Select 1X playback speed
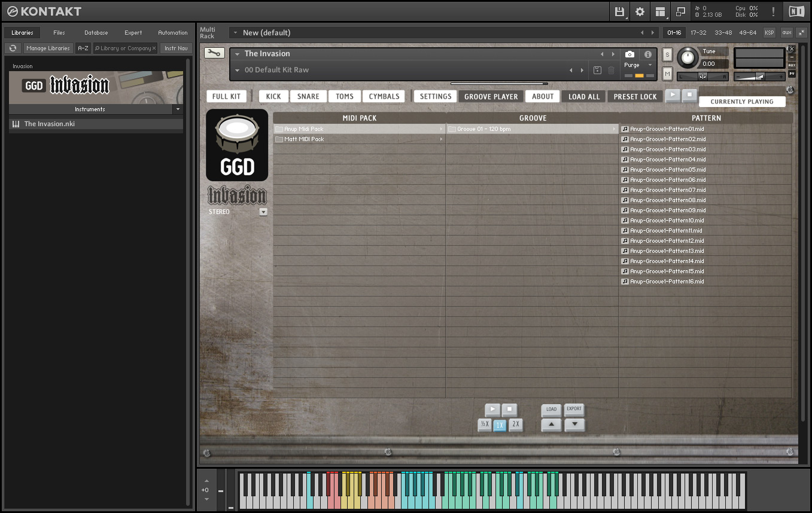The height and width of the screenshot is (513, 812). (x=500, y=425)
